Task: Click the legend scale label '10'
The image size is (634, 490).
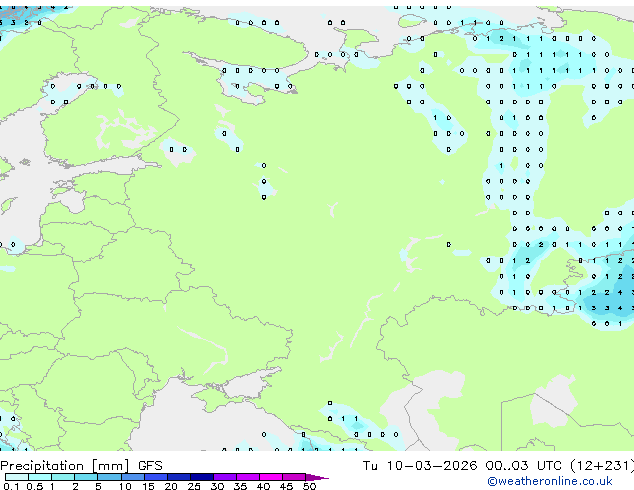Action: point(125,486)
